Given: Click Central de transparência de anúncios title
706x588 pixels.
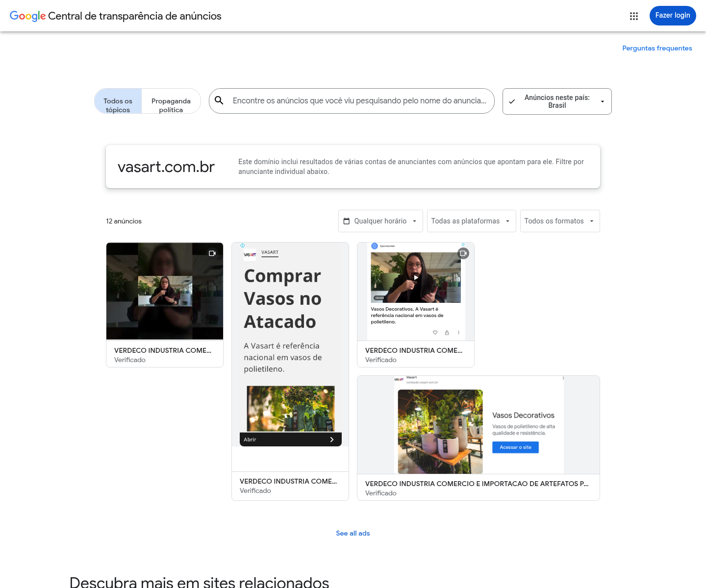Looking at the screenshot, I should click(x=135, y=16).
